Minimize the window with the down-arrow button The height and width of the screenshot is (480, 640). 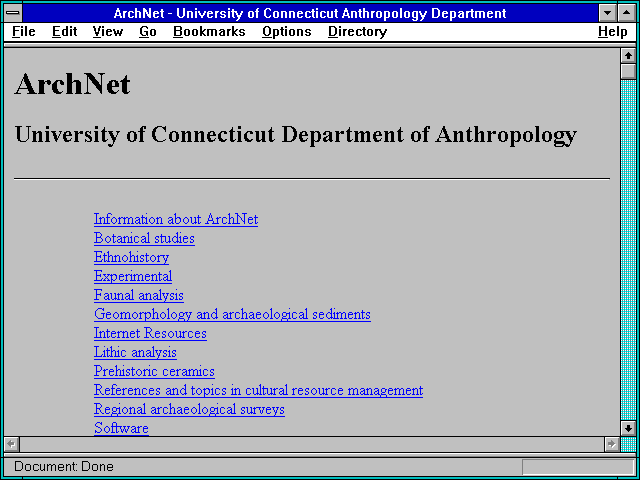[608, 13]
